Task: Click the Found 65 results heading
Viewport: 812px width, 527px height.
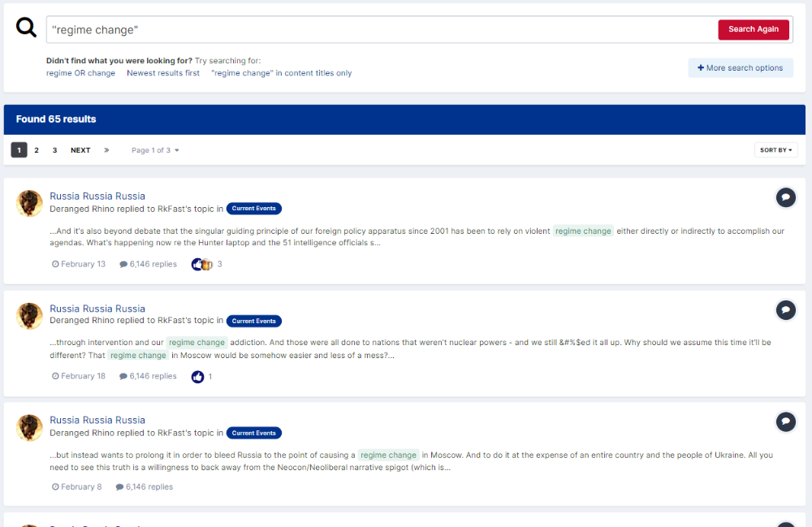Action: tap(56, 119)
